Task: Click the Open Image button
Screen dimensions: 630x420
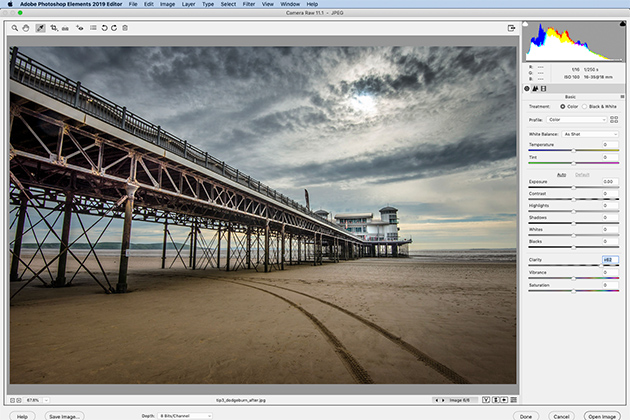Action: (602, 416)
